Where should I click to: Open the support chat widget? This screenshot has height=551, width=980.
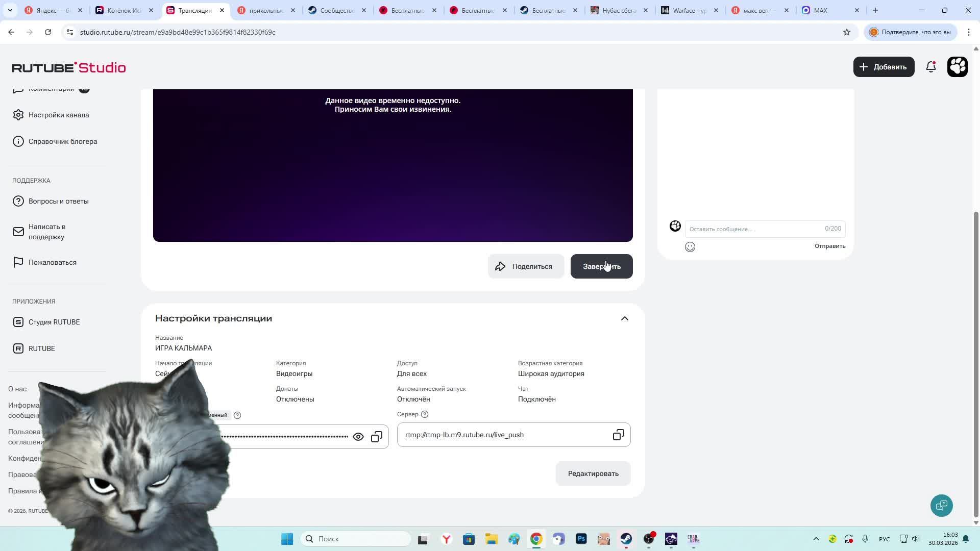coord(941,505)
